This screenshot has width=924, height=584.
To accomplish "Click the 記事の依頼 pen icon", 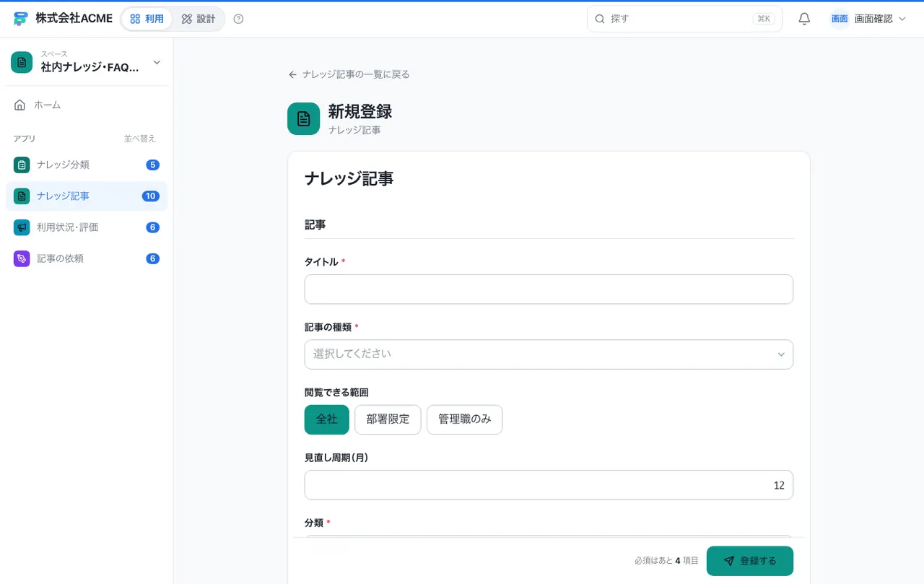I will 22,258.
